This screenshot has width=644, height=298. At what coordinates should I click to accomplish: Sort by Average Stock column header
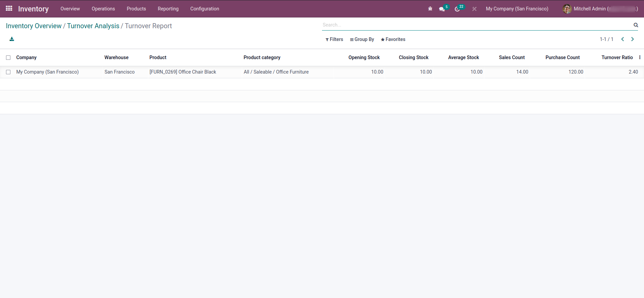click(464, 57)
